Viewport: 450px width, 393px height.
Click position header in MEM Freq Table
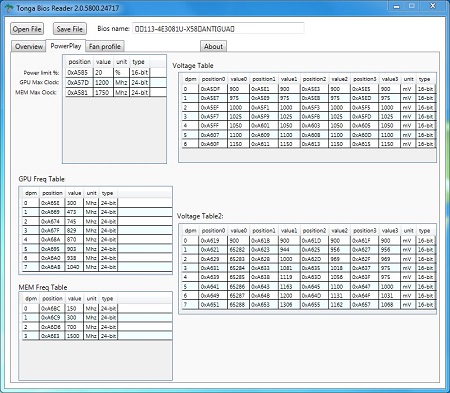tap(52, 298)
